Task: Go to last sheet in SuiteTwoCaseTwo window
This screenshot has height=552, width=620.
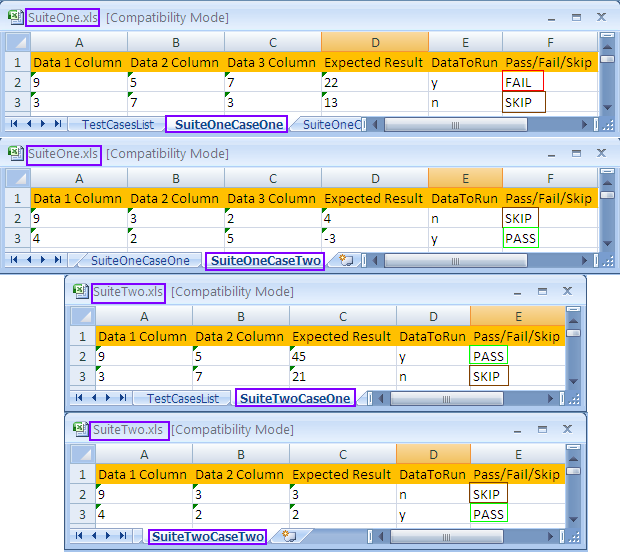Action: (123, 535)
